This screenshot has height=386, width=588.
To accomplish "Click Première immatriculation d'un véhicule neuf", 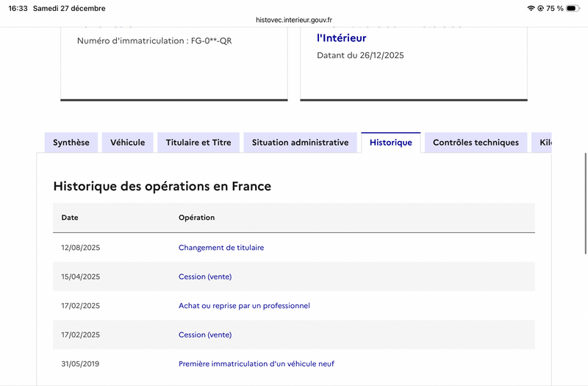I will (257, 364).
